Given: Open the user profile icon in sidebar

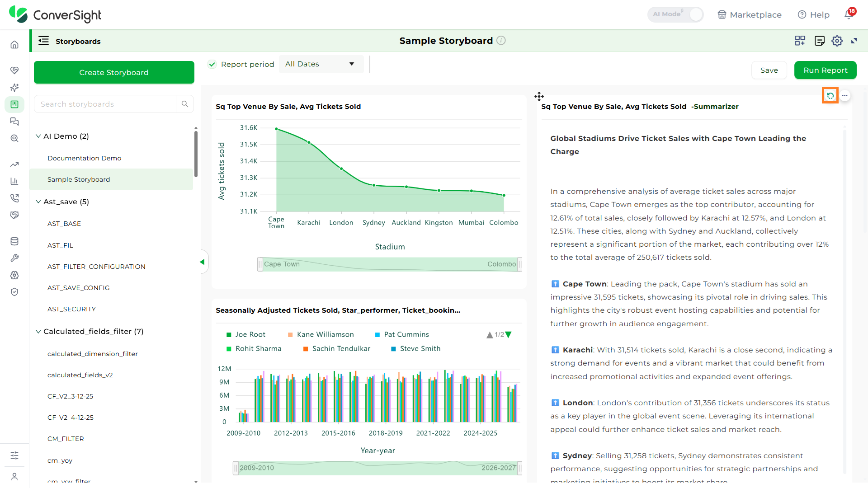Looking at the screenshot, I should [x=14, y=476].
